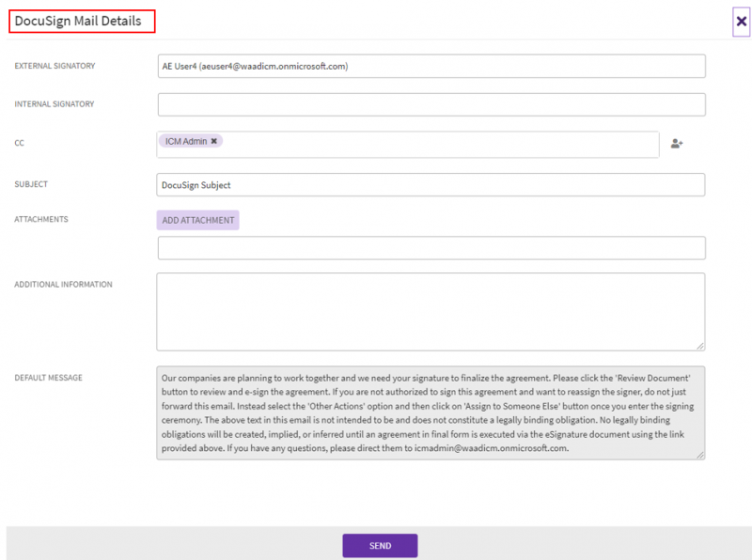Click the CC label
The width and height of the screenshot is (752, 560).
click(19, 143)
